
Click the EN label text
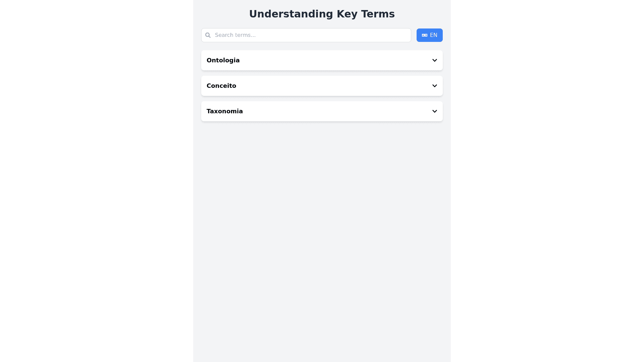(x=434, y=35)
